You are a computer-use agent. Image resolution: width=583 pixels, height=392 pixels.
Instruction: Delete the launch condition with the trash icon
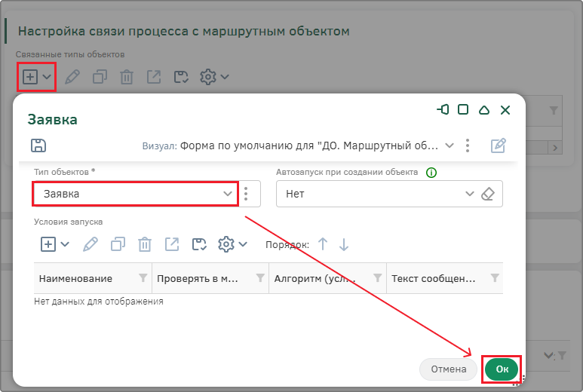click(145, 244)
